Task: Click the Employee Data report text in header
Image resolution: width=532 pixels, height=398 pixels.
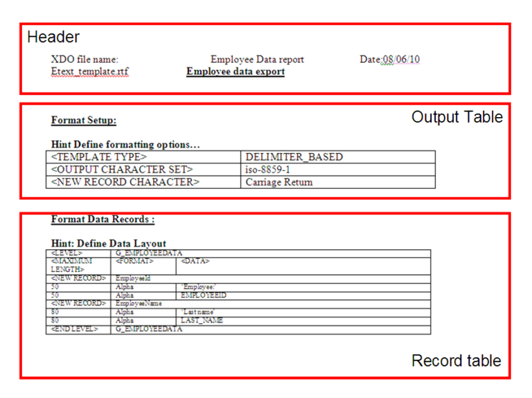Action: [257, 60]
